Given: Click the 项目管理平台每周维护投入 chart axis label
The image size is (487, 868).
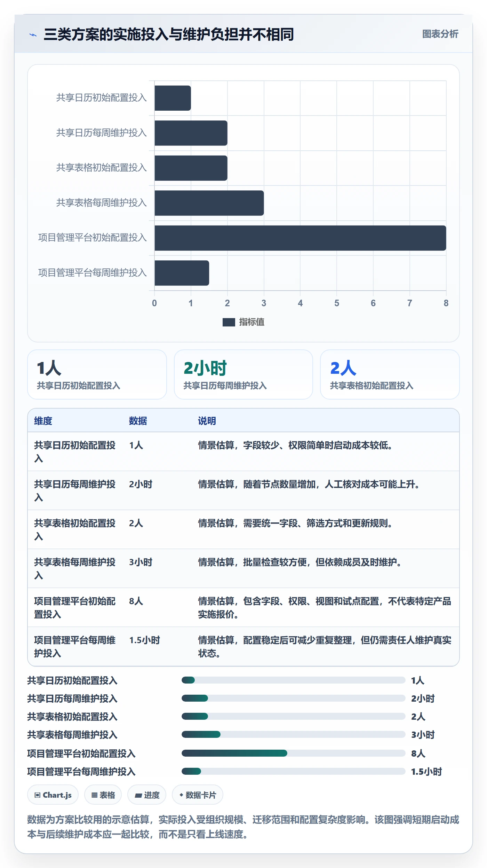Looking at the screenshot, I should [x=92, y=273].
